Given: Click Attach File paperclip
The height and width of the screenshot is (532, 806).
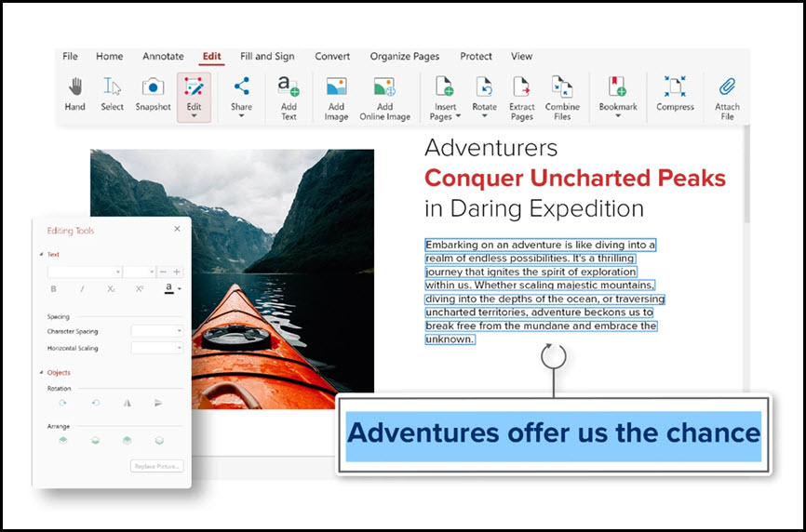Looking at the screenshot, I should pos(727,86).
